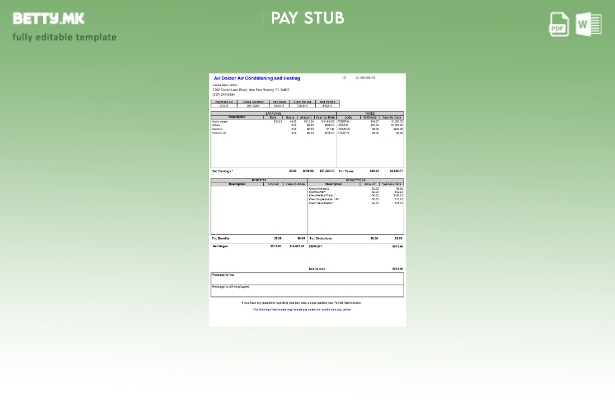This screenshot has width=615, height=400.
Task: Click the Word document format icon
Action: (x=588, y=24)
